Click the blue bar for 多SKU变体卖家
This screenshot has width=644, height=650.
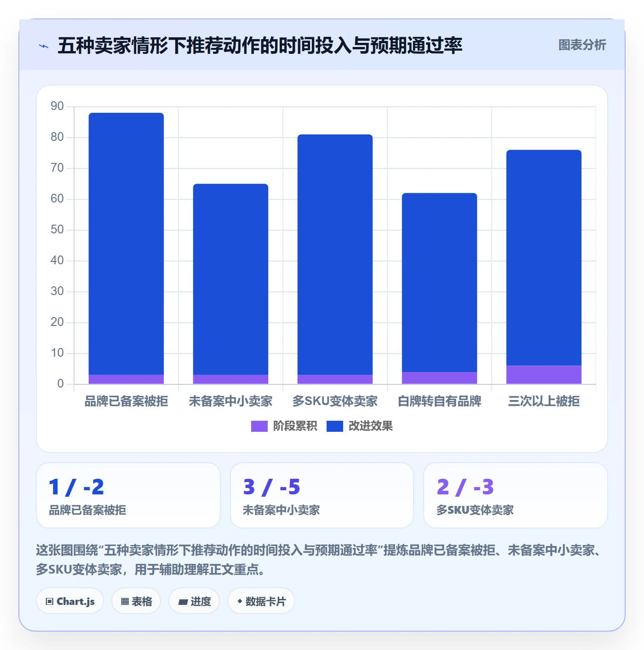point(335,255)
